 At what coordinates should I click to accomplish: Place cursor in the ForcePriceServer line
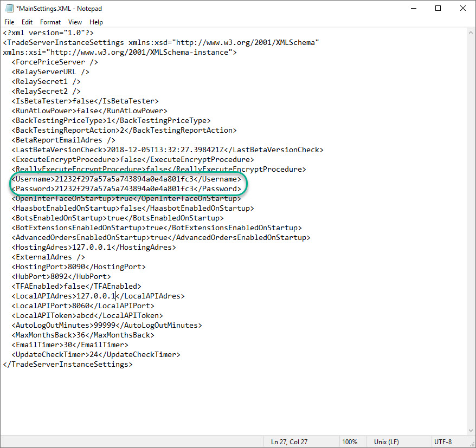tap(55, 62)
